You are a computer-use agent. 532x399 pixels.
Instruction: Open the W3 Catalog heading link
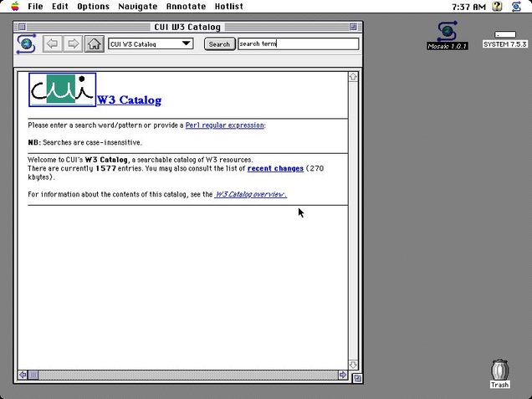pyautogui.click(x=130, y=100)
